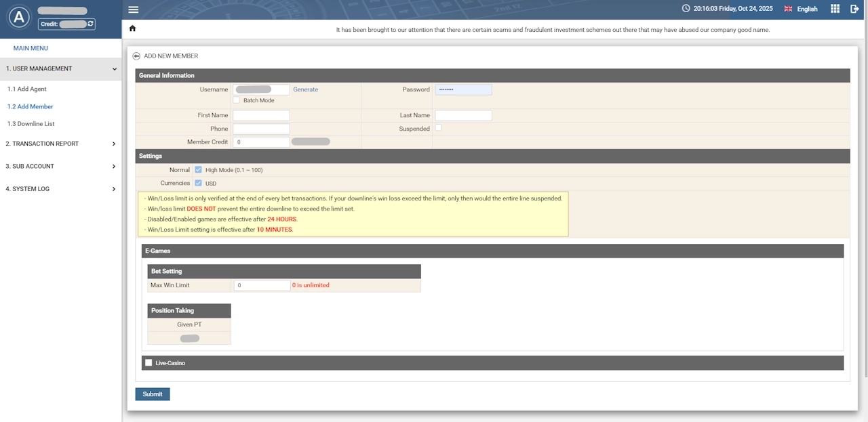Click the home icon
Viewport: 868px width, 422px height.
pos(132,28)
